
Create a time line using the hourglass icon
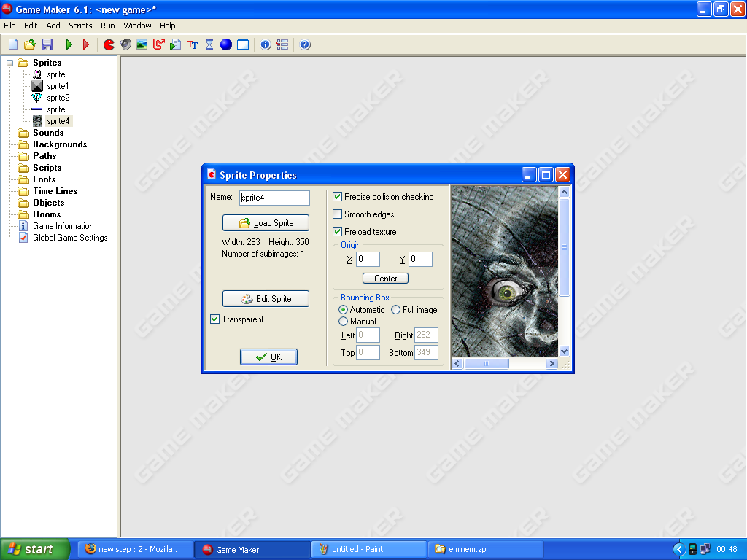click(x=209, y=44)
